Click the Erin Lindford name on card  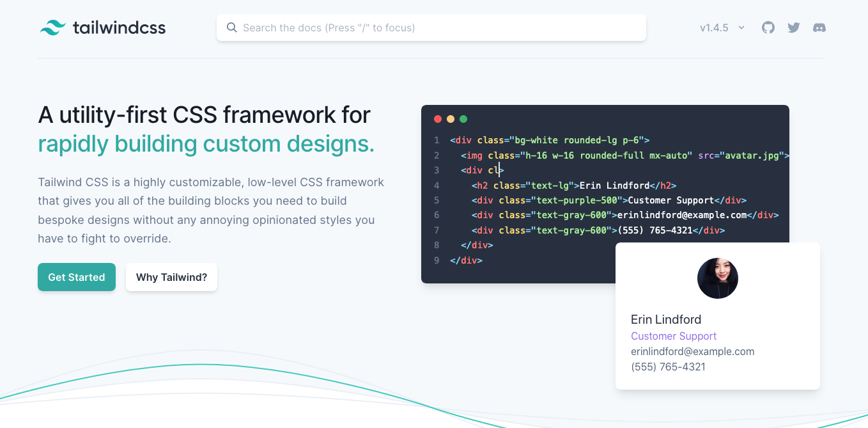coord(666,319)
